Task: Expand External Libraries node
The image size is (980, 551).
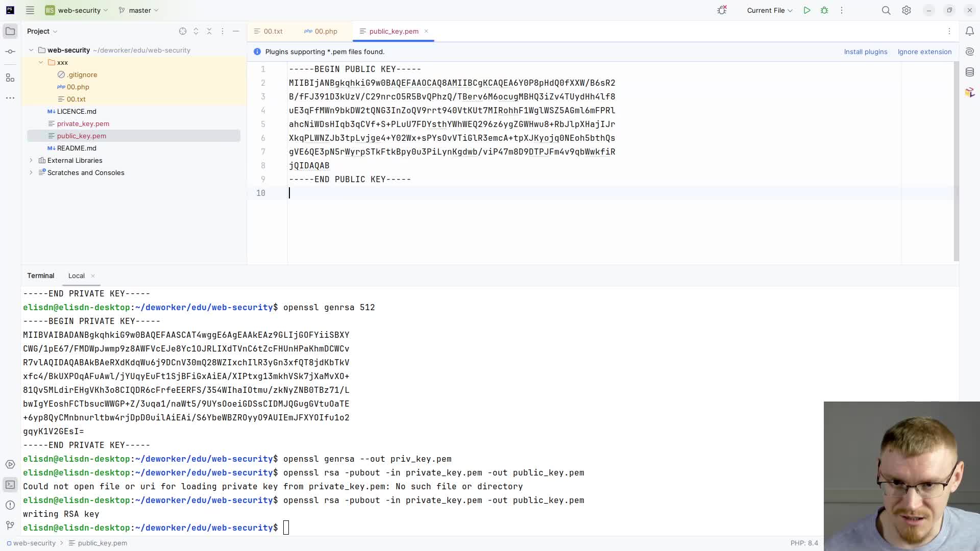Action: pyautogui.click(x=31, y=160)
